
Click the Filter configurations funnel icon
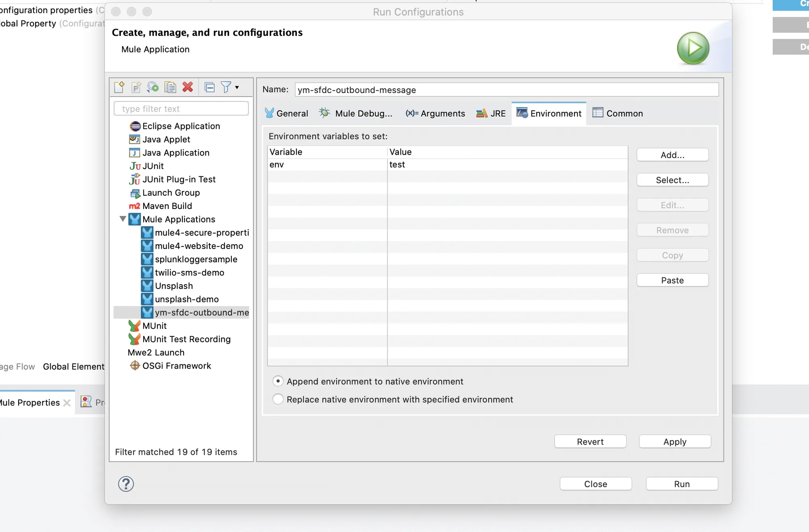pos(226,87)
